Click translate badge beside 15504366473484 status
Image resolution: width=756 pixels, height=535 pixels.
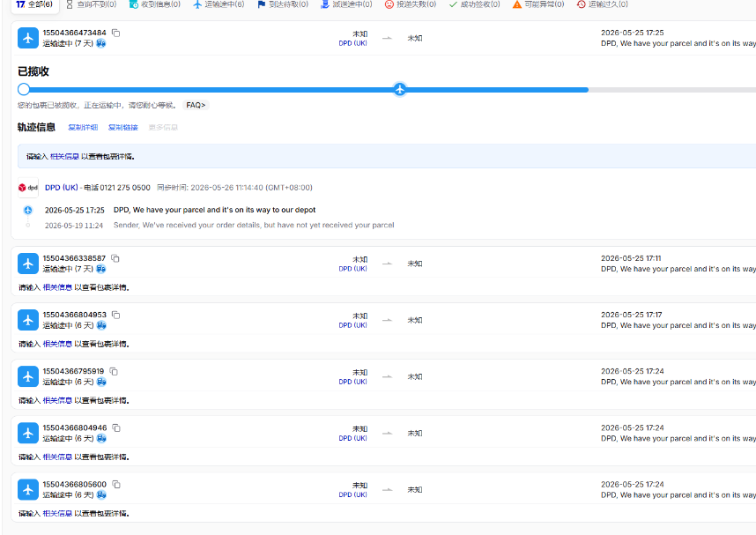point(100,43)
